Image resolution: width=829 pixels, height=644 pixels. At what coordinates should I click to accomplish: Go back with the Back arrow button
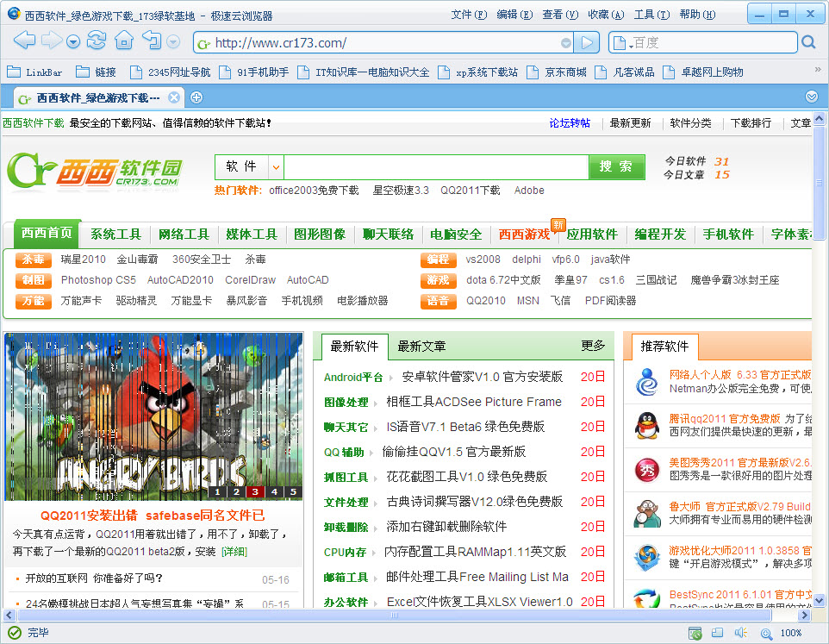24,41
